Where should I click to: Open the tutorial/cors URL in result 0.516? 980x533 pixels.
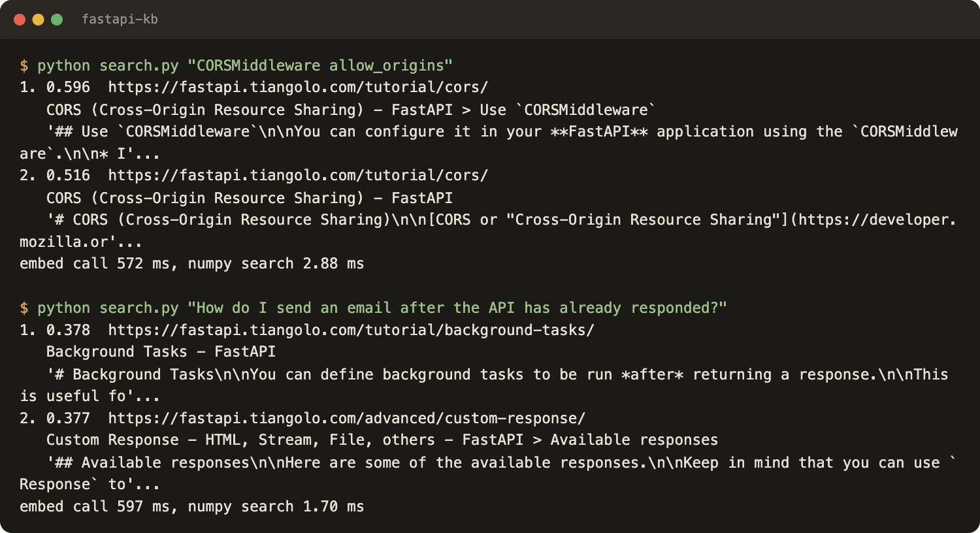(x=298, y=176)
